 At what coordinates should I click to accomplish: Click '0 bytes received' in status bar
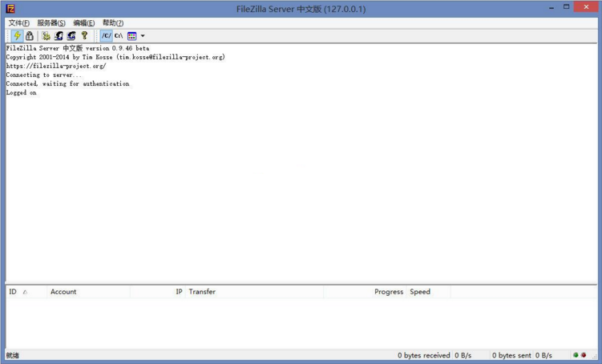[423, 355]
